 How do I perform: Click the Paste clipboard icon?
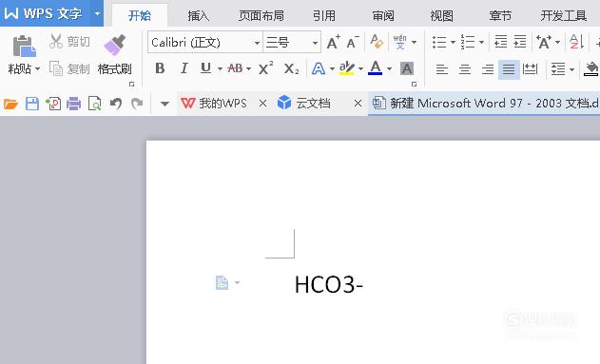pos(24,47)
